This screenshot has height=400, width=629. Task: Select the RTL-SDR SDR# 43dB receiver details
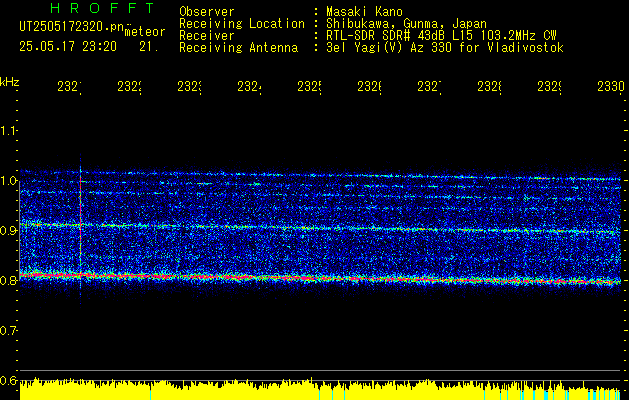coord(441,36)
